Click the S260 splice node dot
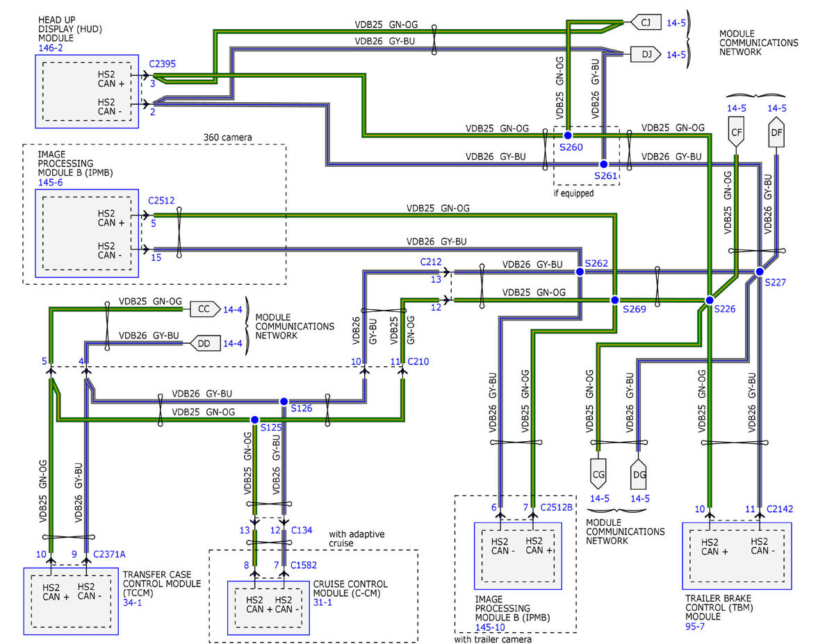 [x=568, y=135]
